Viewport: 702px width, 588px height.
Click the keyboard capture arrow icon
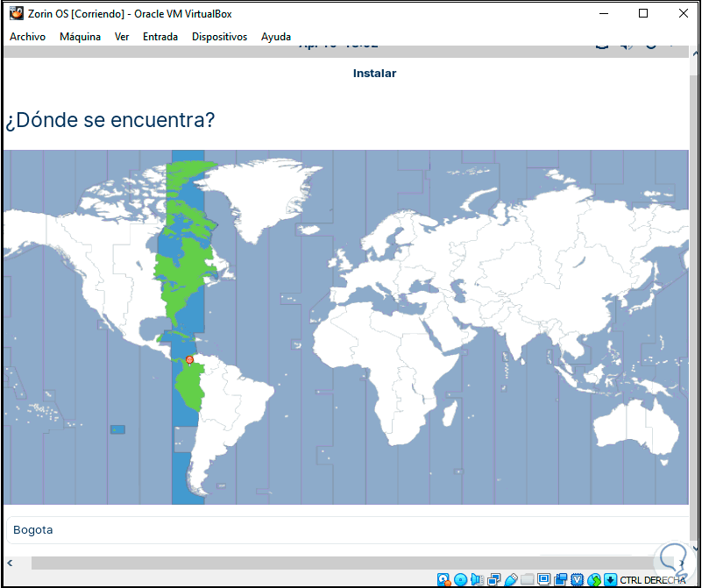click(610, 579)
